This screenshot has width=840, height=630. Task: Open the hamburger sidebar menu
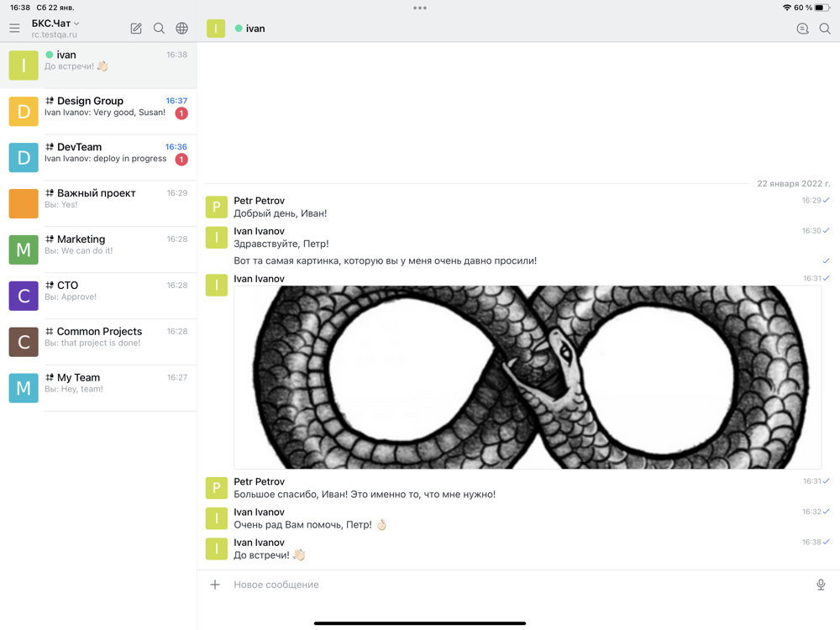point(14,29)
